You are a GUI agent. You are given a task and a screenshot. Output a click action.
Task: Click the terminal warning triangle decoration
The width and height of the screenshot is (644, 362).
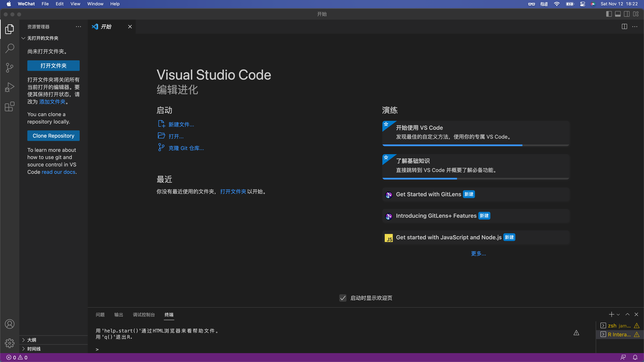tap(576, 333)
